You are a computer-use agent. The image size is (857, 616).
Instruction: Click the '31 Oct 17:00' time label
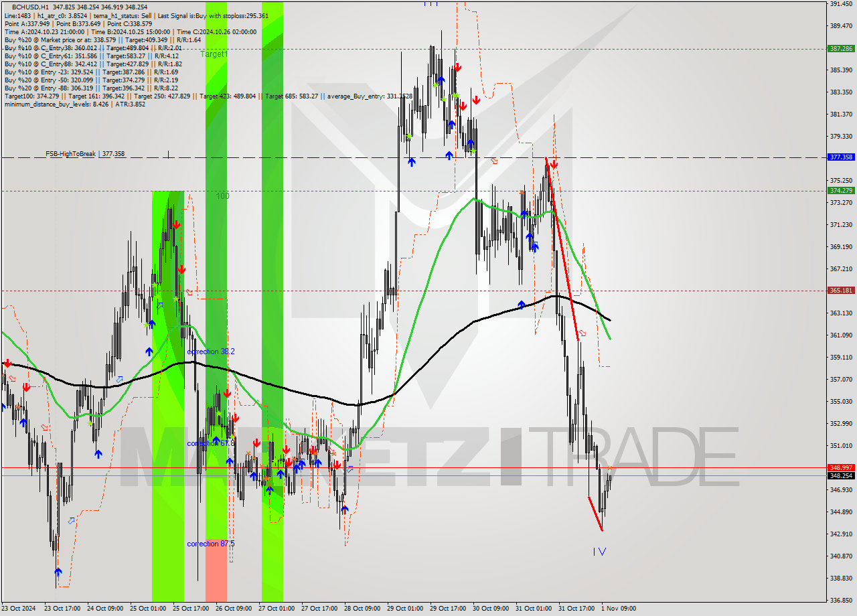click(576, 609)
